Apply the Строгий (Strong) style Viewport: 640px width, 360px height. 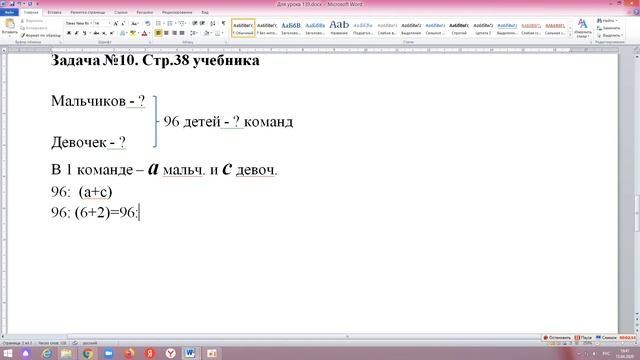click(x=459, y=28)
